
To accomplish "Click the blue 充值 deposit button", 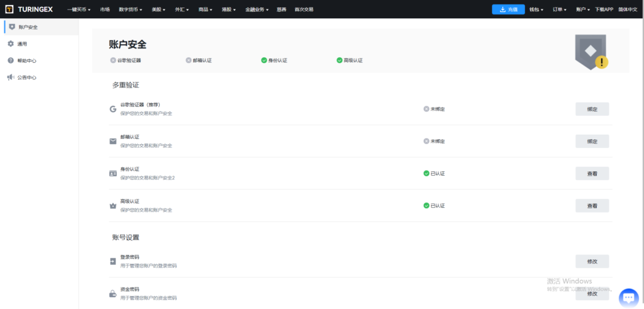I will coord(508,9).
